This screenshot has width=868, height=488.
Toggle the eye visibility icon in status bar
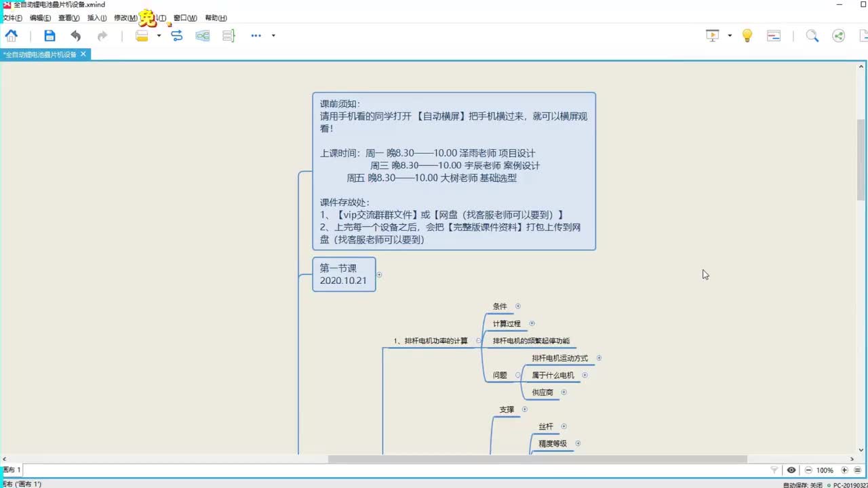tap(791, 470)
